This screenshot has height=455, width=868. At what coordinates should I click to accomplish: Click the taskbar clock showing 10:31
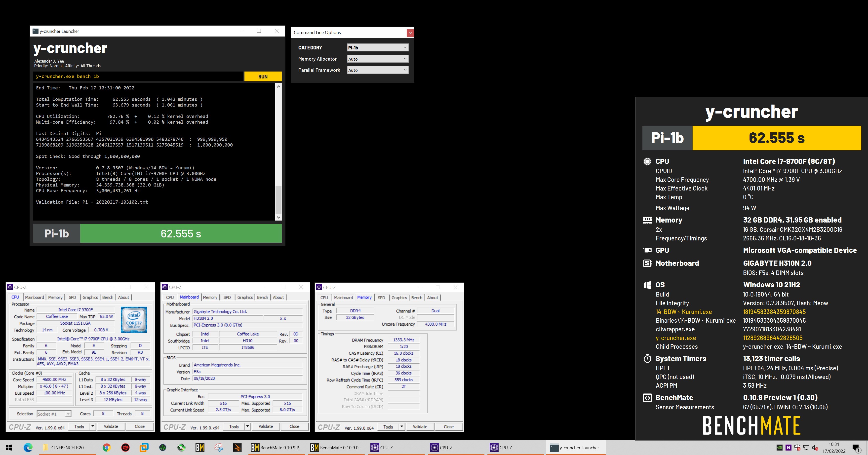(834, 448)
